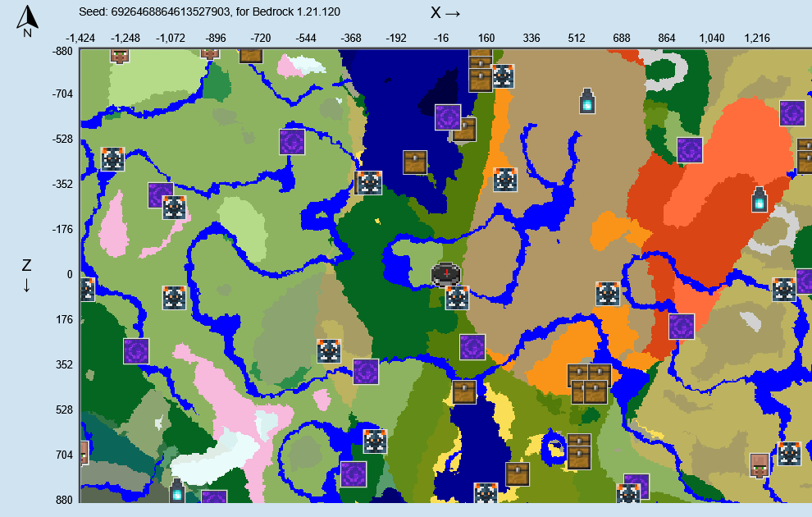Click the -176 Z-axis tick label

tap(62, 229)
